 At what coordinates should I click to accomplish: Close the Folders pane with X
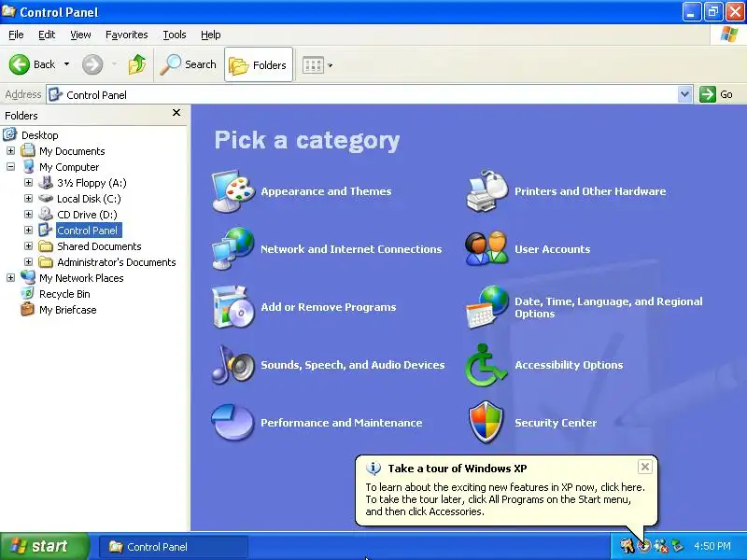(176, 113)
